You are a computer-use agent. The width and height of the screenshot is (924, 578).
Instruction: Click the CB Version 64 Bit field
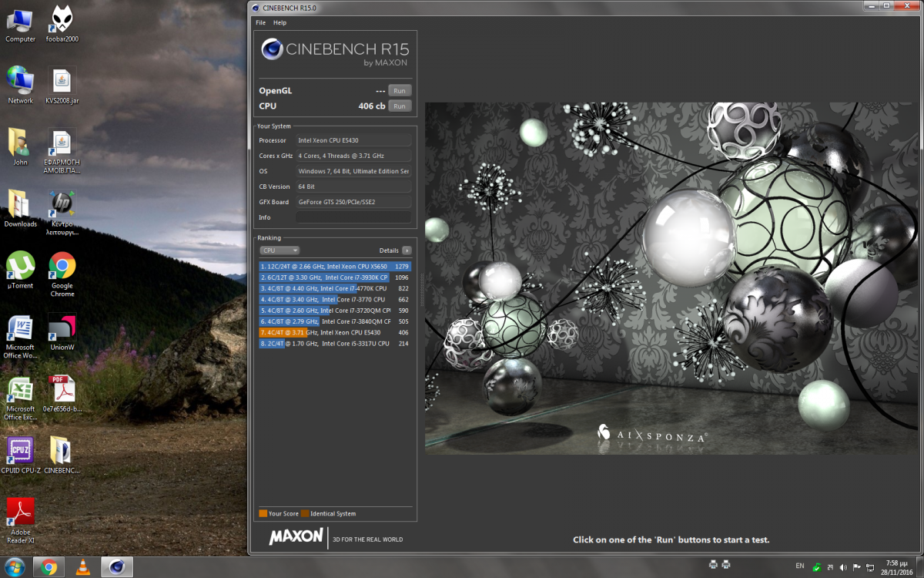(353, 187)
